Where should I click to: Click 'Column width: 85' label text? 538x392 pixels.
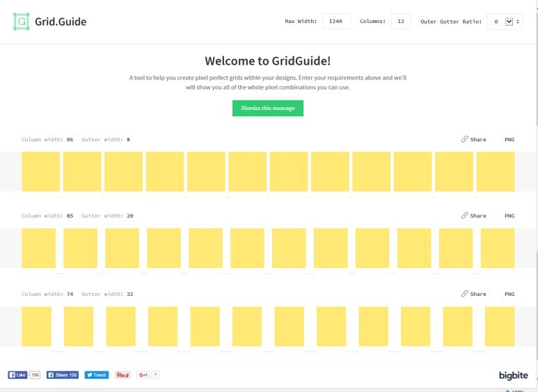pos(47,216)
